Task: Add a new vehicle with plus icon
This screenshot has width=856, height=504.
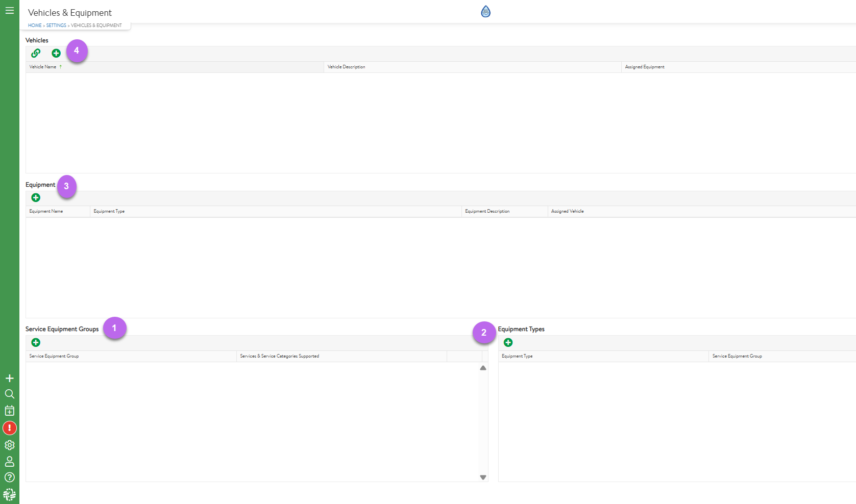Action: 56,53
